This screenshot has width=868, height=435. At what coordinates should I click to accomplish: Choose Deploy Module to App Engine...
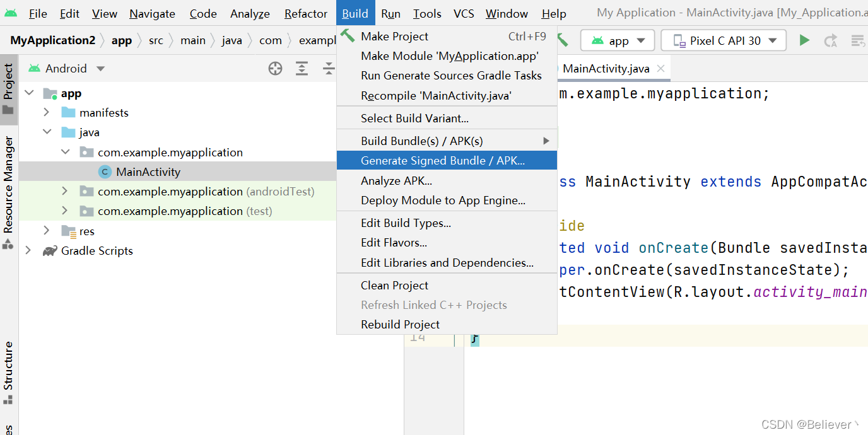click(447, 200)
